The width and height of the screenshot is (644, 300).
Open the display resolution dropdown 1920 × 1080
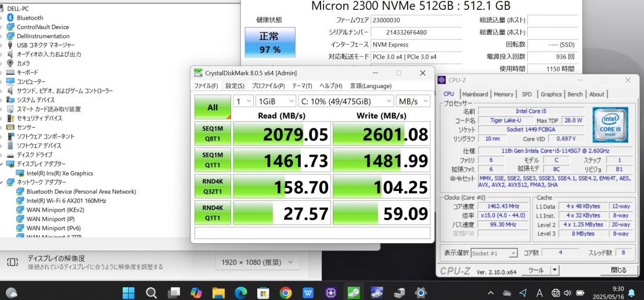point(257,262)
